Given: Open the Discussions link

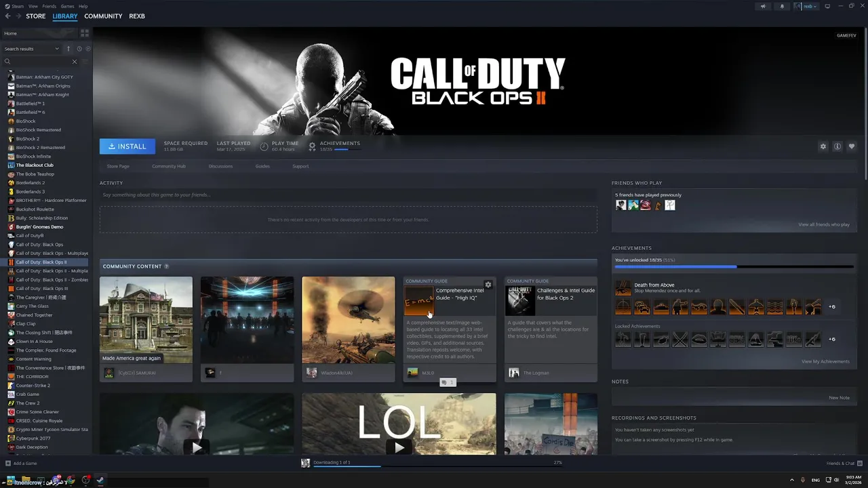Looking at the screenshot, I should [220, 166].
